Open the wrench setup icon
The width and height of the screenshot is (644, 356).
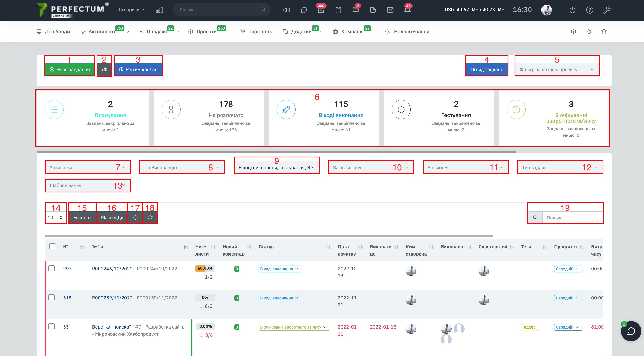(x=607, y=10)
